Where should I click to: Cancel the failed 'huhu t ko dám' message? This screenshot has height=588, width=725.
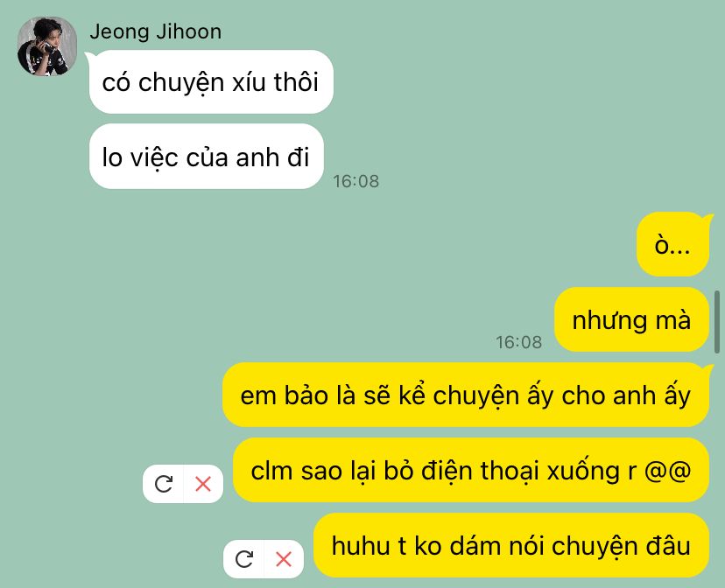(284, 559)
